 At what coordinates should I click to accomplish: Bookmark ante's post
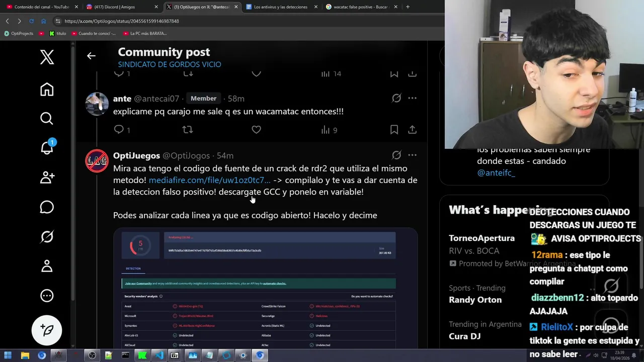[394, 130]
